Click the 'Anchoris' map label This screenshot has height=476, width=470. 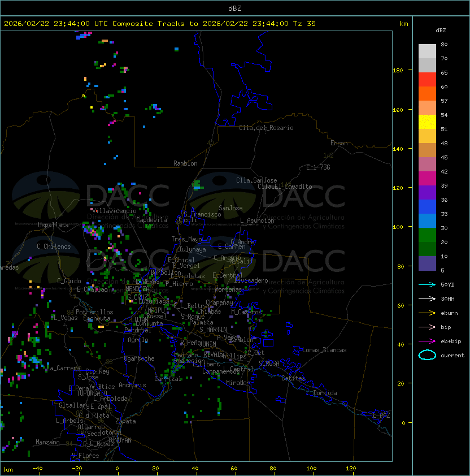click(132, 385)
